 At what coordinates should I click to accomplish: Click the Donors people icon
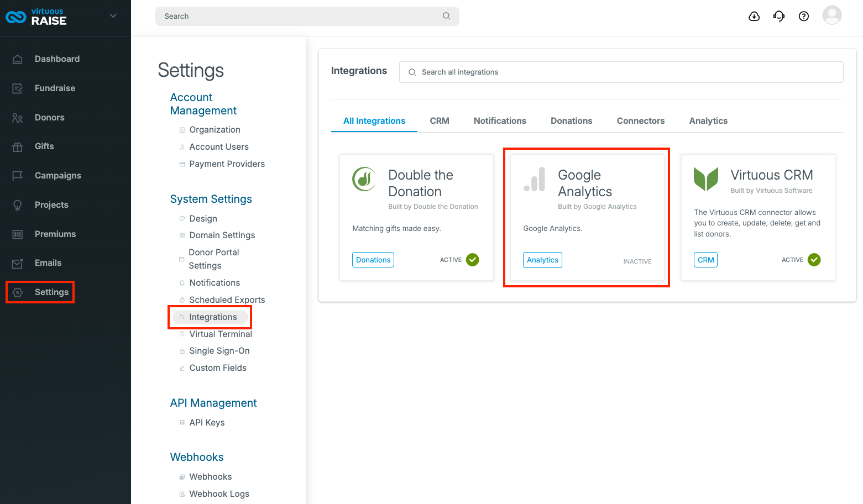coord(18,118)
